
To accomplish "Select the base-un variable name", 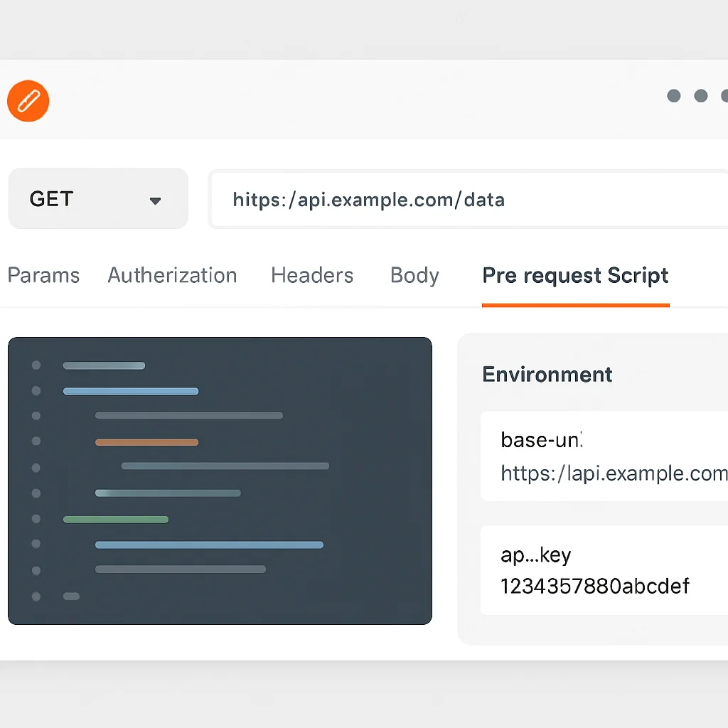I will [x=541, y=439].
